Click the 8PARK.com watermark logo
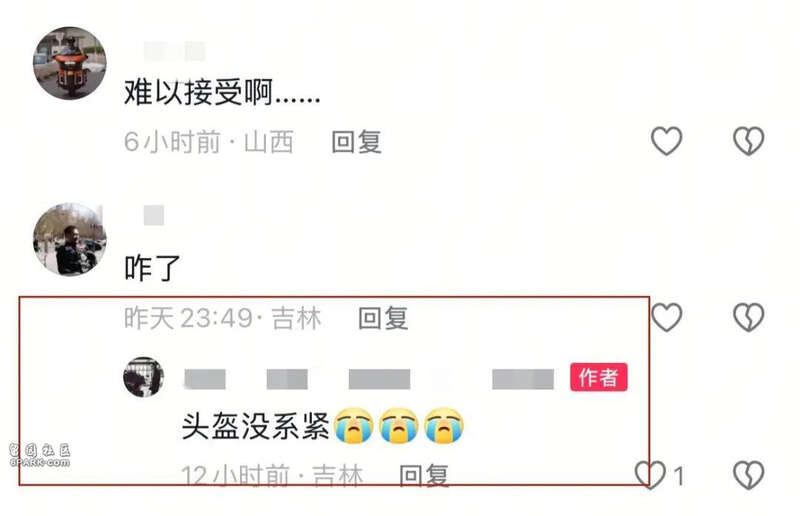800x516 pixels. click(x=39, y=455)
